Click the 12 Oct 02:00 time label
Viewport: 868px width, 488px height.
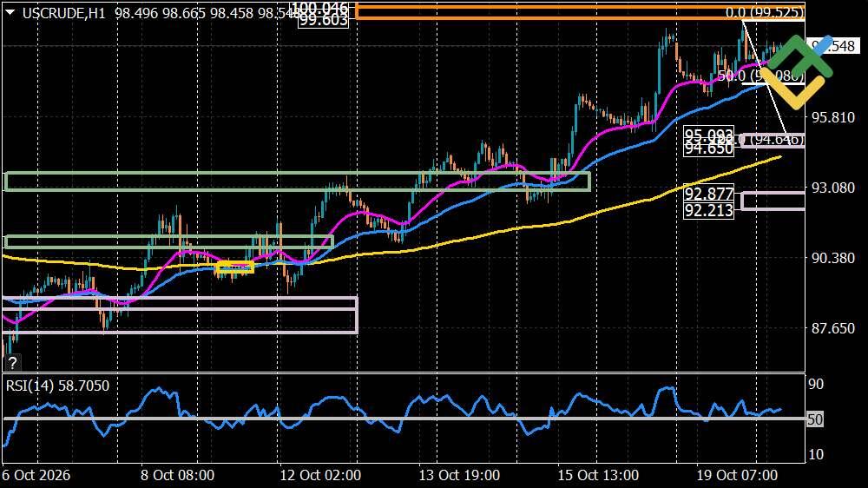click(320, 475)
